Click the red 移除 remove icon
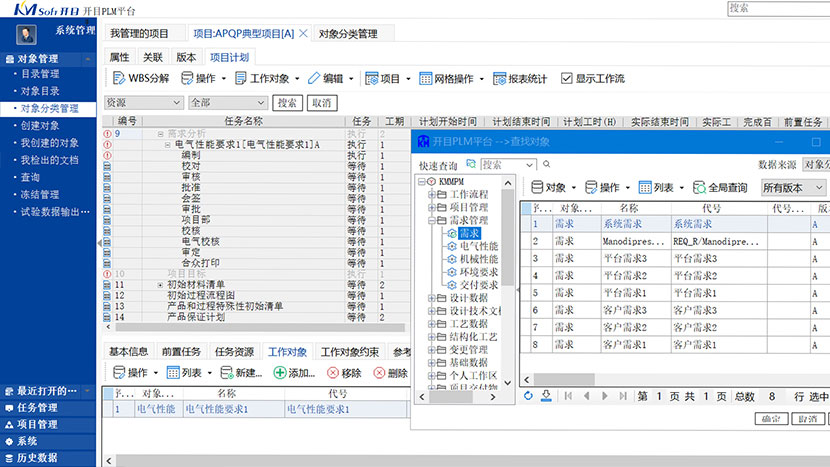This screenshot has height=467, width=830. point(332,373)
